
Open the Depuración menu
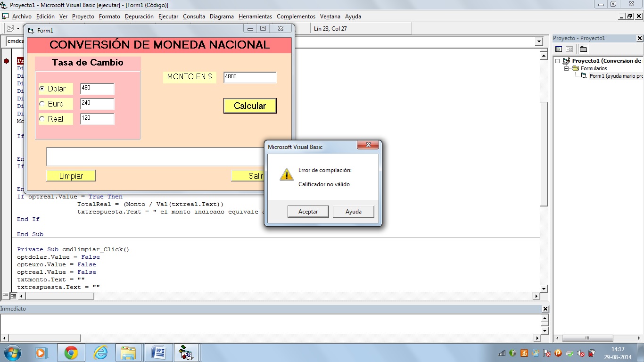139,16
